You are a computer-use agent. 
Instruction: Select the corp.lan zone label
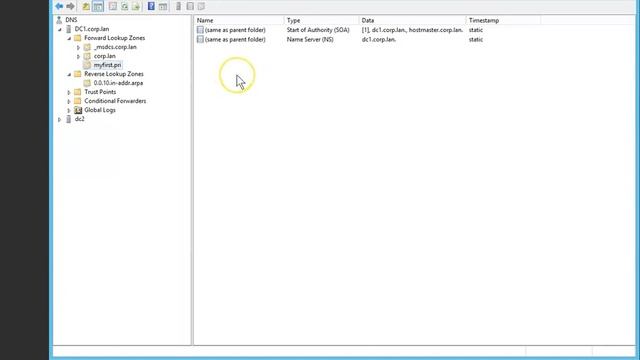point(104,56)
